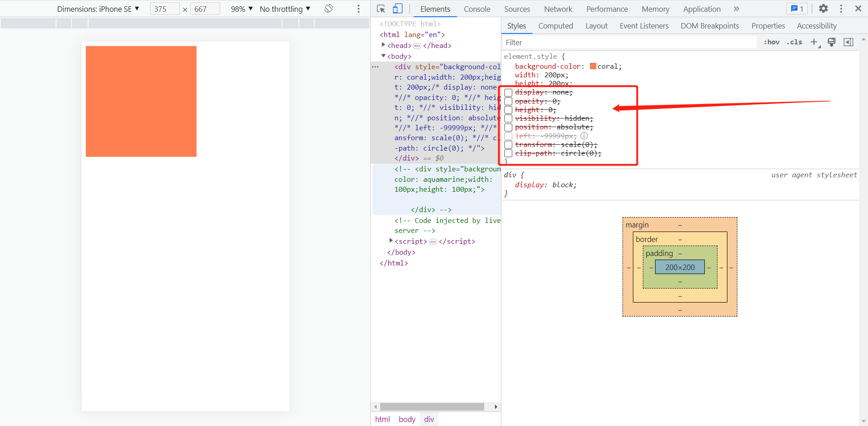
Task: Enable the clip-path: circle(0) property
Action: (x=509, y=153)
